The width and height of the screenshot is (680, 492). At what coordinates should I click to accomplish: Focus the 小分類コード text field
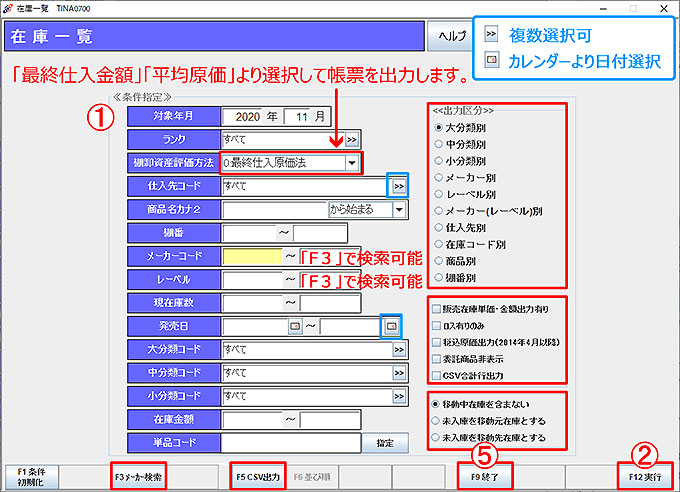pos(307,396)
